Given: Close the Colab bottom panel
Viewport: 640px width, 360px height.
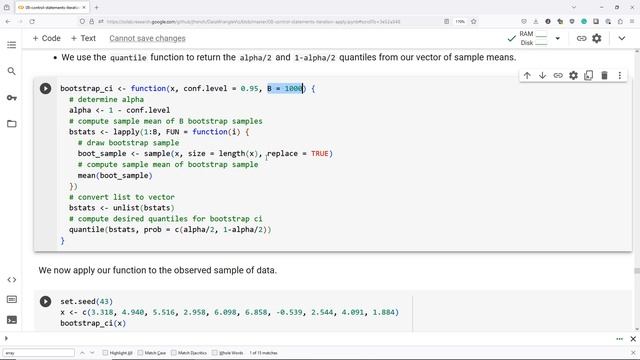Looking at the screenshot, I should coord(633,339).
